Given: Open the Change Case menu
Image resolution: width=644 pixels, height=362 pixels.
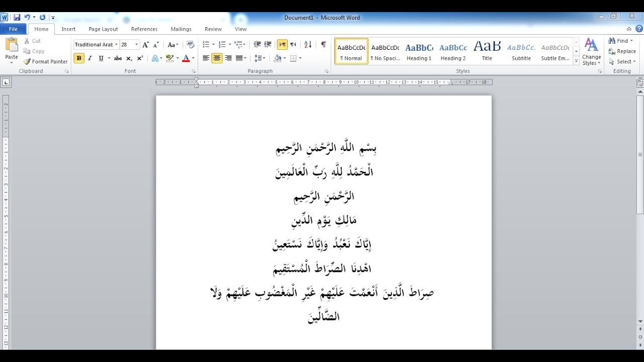Looking at the screenshot, I should click(173, 45).
